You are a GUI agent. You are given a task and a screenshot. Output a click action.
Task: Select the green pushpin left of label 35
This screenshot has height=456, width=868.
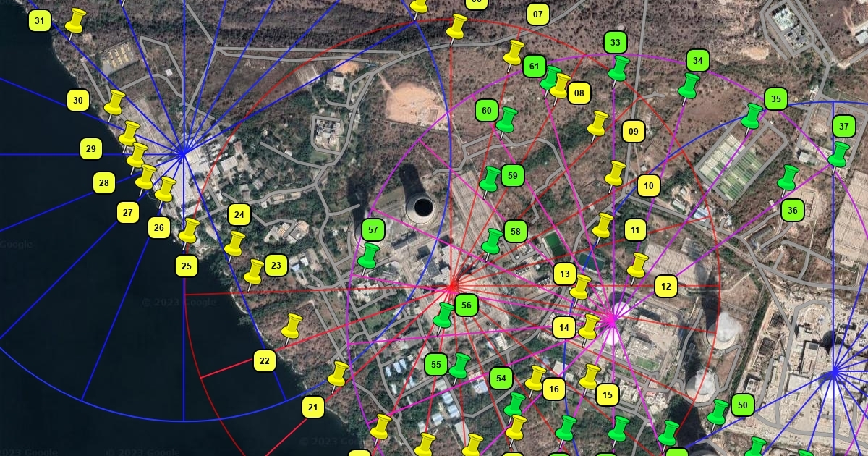coord(753,116)
